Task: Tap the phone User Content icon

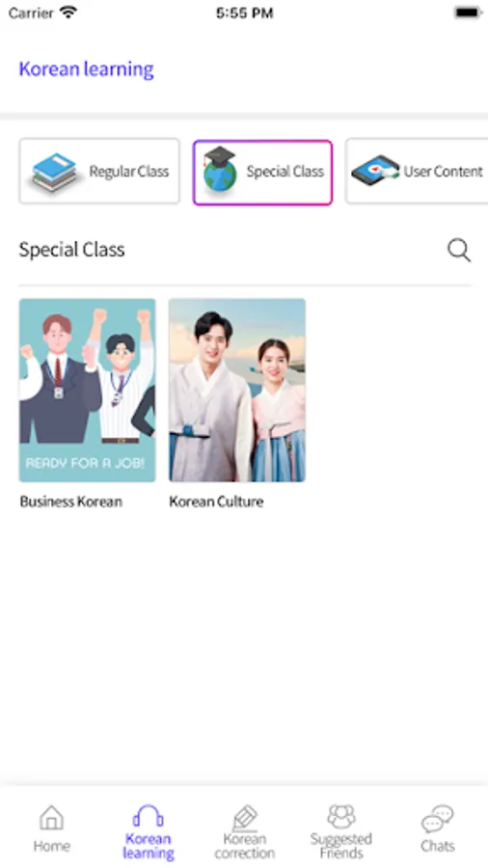Action: (375, 171)
